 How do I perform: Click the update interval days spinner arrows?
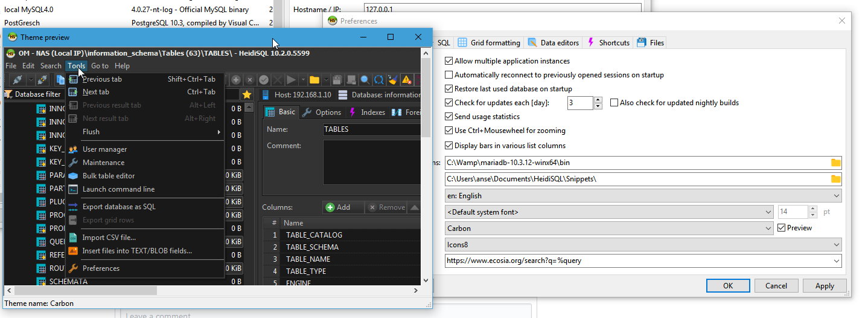(598, 103)
